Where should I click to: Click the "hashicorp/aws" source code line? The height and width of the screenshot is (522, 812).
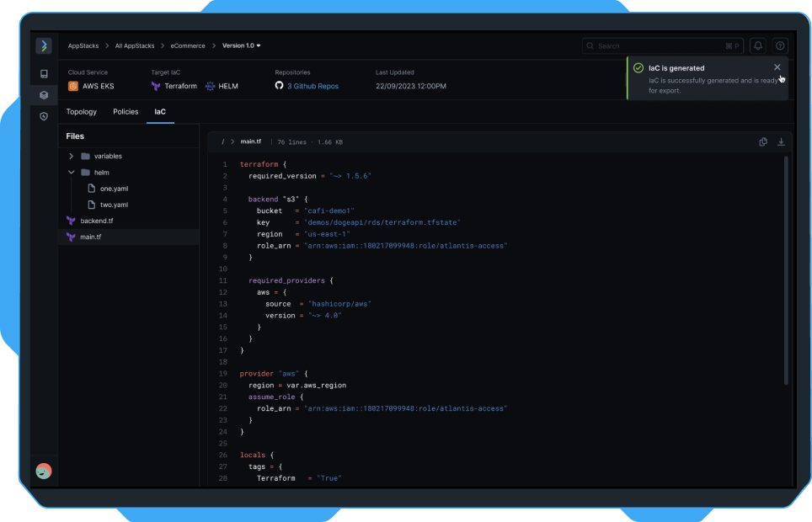tap(318, 304)
